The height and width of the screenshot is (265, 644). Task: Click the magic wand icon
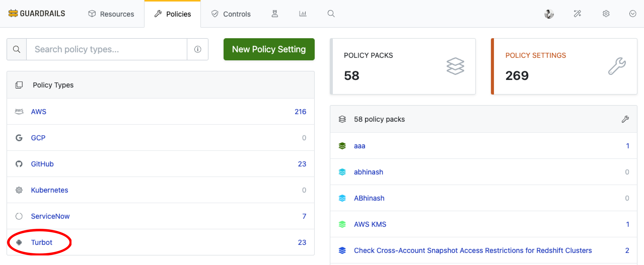[577, 14]
